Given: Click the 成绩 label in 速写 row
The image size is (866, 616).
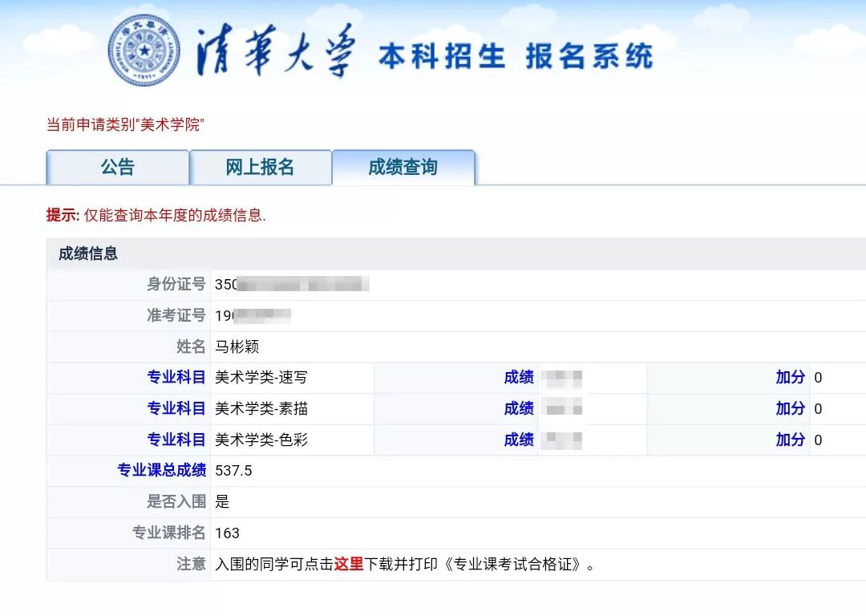Looking at the screenshot, I should [x=519, y=377].
